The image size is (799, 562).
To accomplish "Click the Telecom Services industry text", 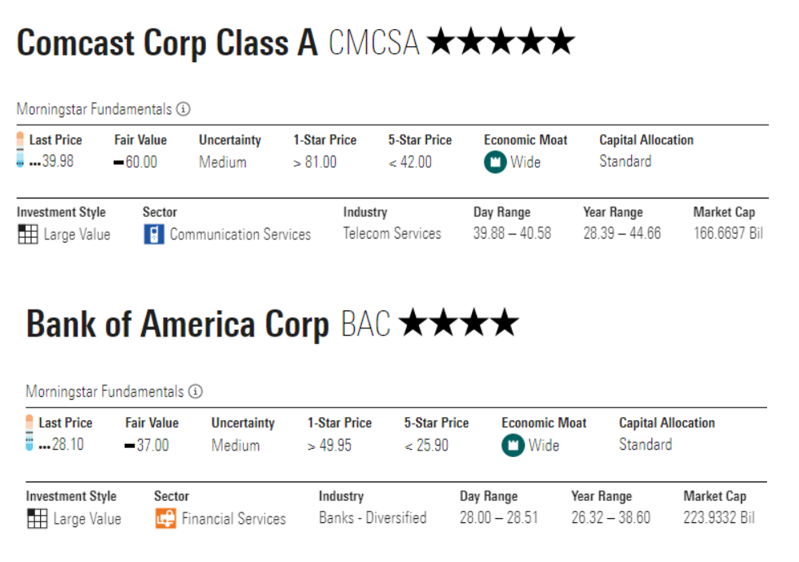I will (392, 234).
